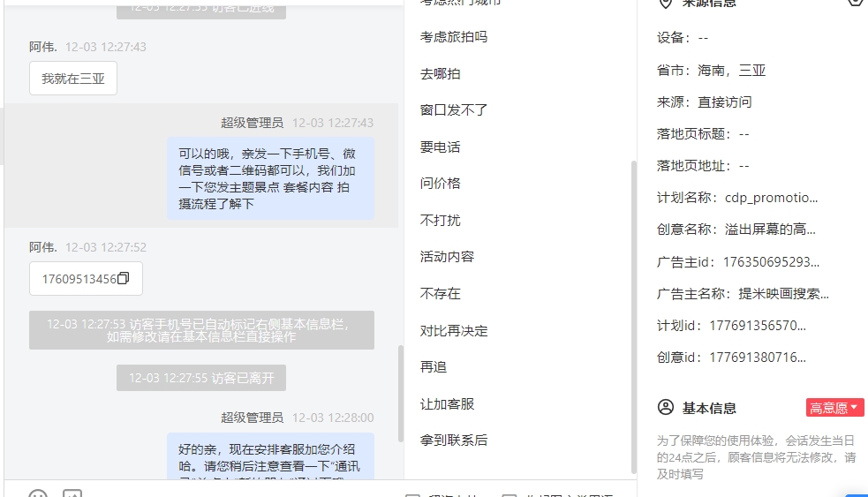This screenshot has height=497, width=868.
Task: Click sender name 阿伟. at 12:27:43
Action: (43, 47)
